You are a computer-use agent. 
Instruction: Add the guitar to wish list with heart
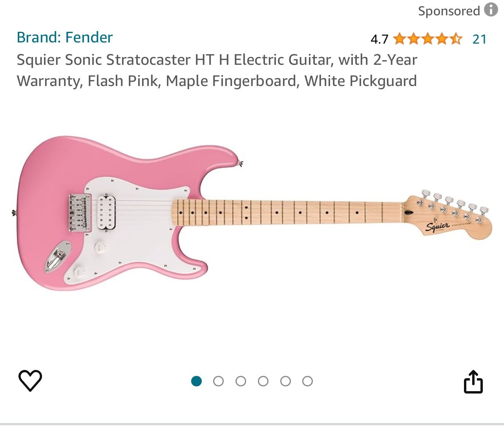pos(30,381)
